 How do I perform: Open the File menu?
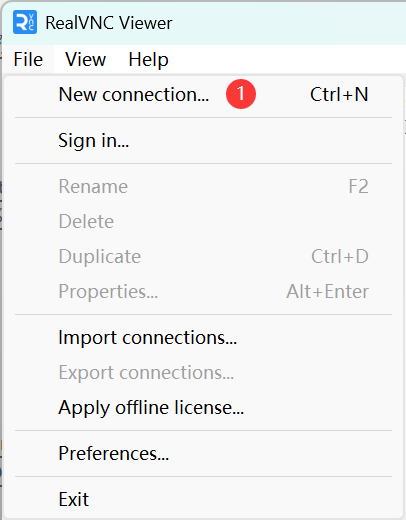[28, 60]
